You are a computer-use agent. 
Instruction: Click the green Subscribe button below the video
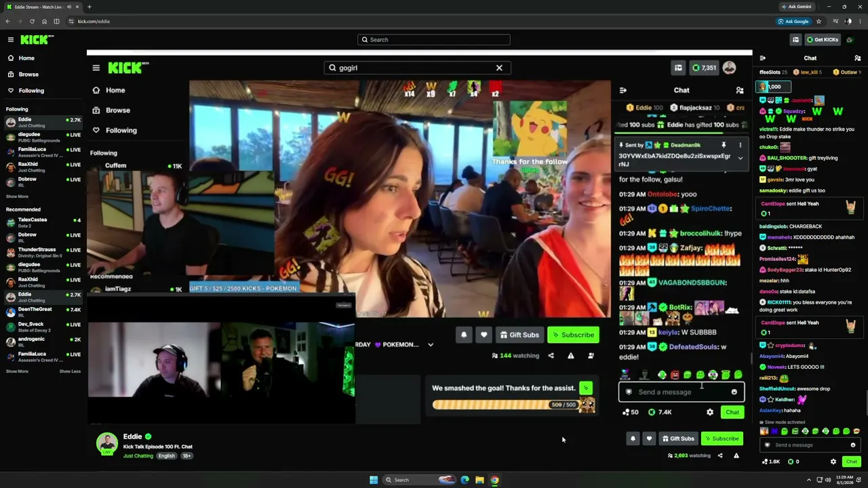pos(722,439)
